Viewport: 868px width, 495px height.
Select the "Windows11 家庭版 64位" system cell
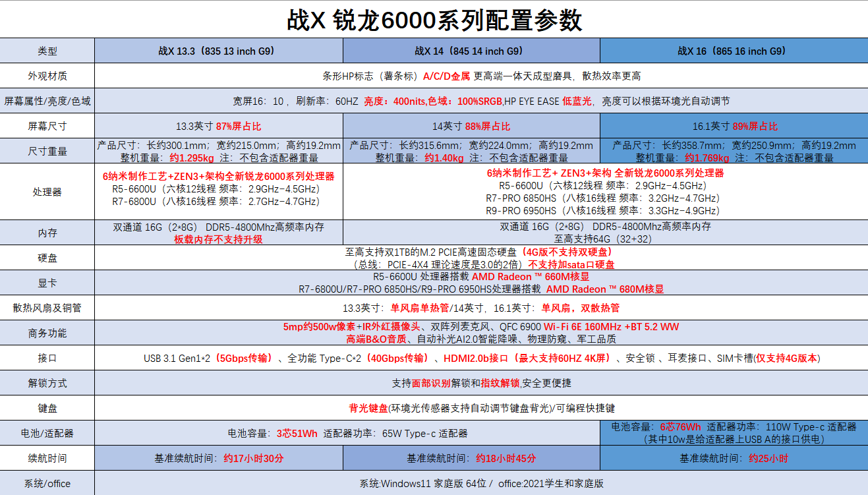coord(481,483)
